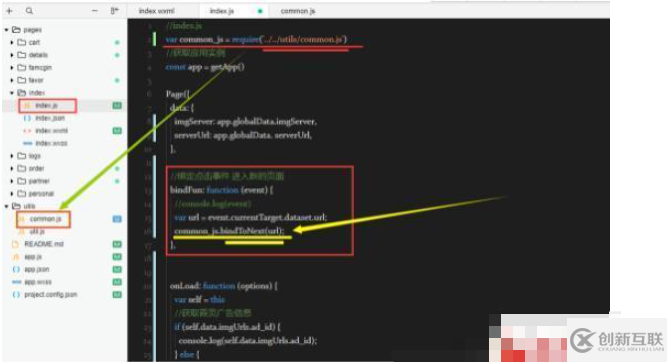Image resolution: width=667 pixels, height=362 pixels.
Task: Open the app.js file
Action: (x=33, y=257)
